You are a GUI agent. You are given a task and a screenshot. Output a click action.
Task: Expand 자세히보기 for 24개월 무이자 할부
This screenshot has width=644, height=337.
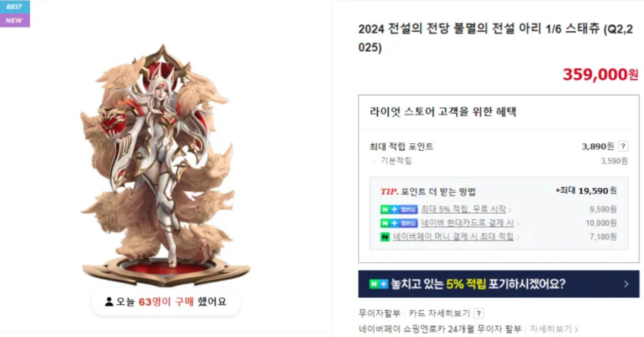click(x=554, y=329)
